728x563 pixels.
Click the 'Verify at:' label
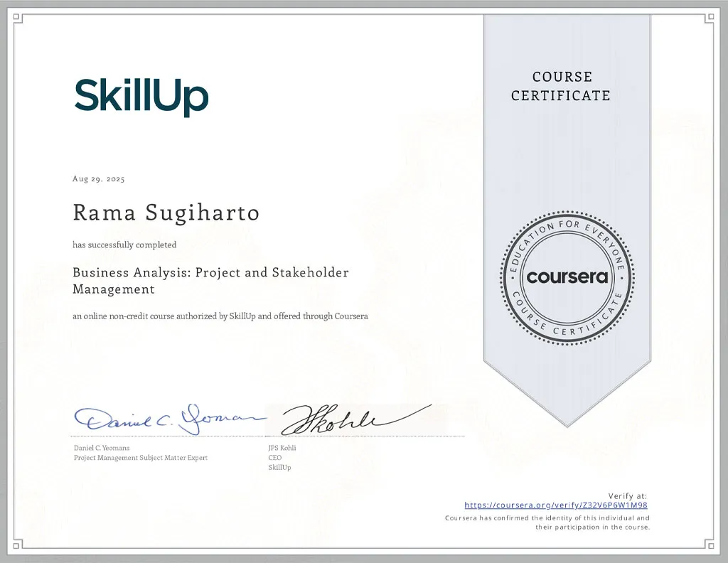[627, 495]
